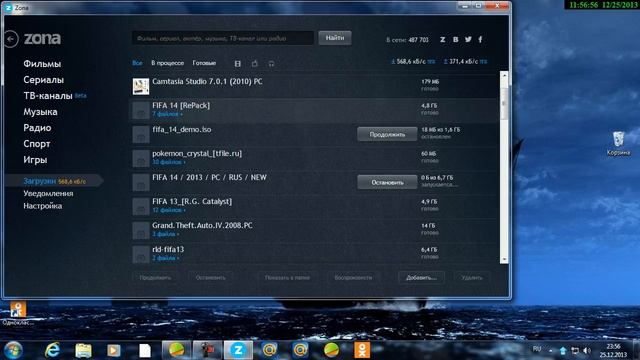The width and height of the screenshot is (640, 360).
Task: Select the fifa_14_demo.iso file icon
Action: (141, 134)
